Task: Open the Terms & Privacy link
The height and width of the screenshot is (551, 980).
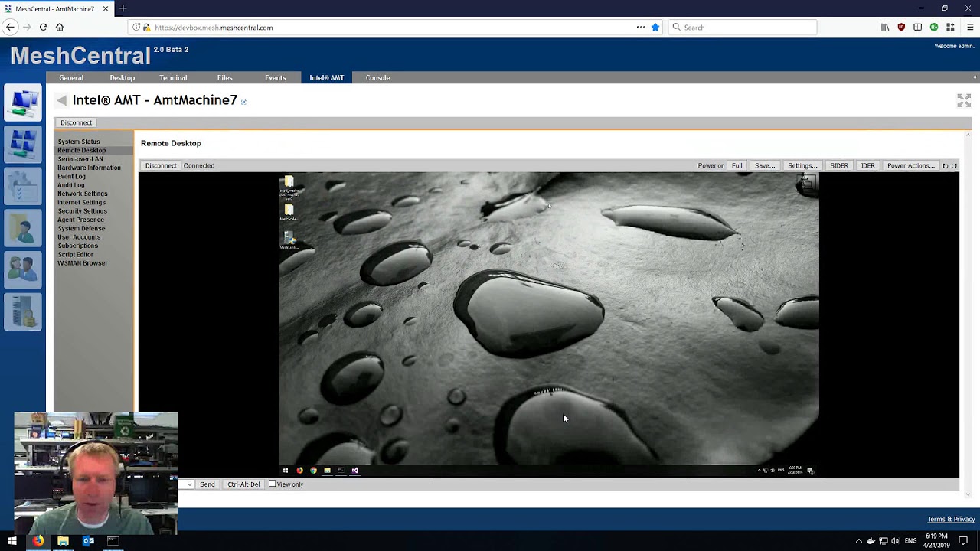Action: coord(951,519)
